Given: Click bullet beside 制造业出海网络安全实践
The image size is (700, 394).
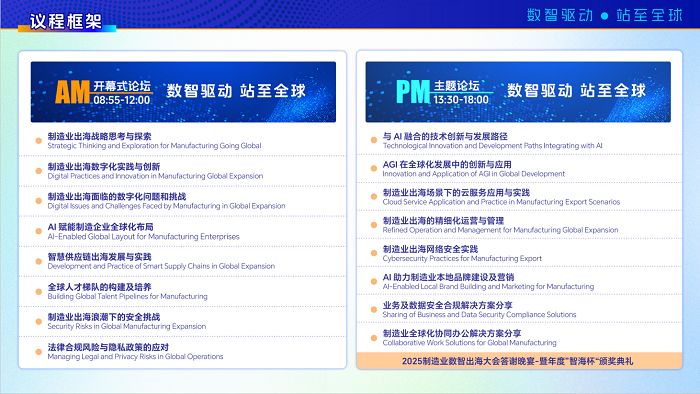Looking at the screenshot, I should (x=374, y=253).
